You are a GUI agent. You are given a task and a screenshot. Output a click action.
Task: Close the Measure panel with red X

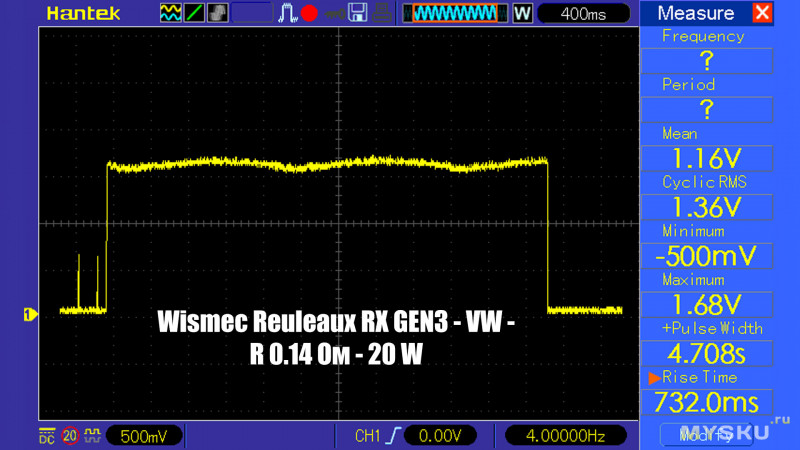tap(762, 12)
